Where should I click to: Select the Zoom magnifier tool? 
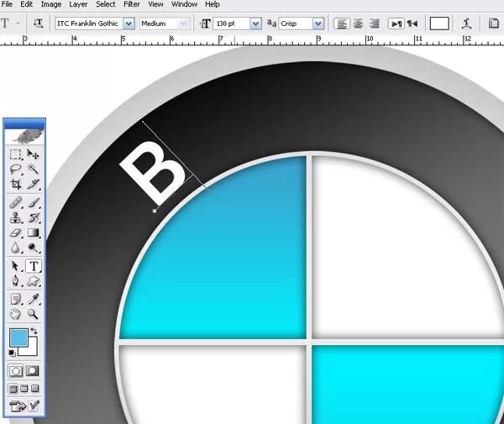pyautogui.click(x=33, y=314)
